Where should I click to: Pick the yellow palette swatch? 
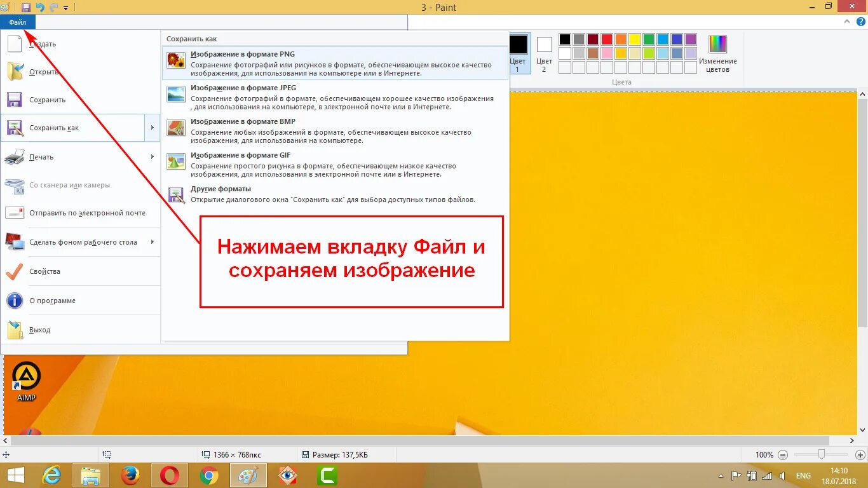tap(635, 39)
